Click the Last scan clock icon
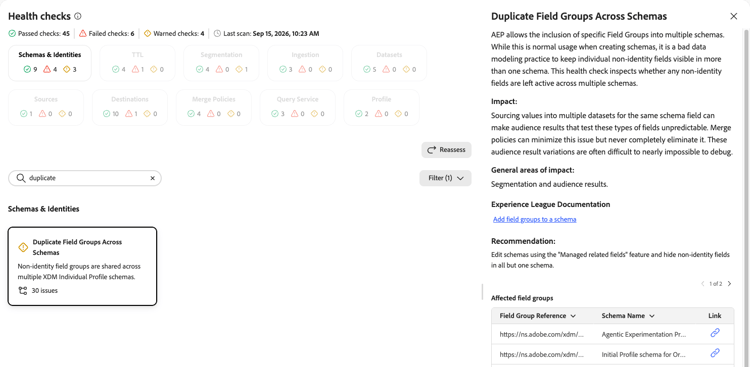This screenshot has width=750, height=367. click(x=217, y=33)
